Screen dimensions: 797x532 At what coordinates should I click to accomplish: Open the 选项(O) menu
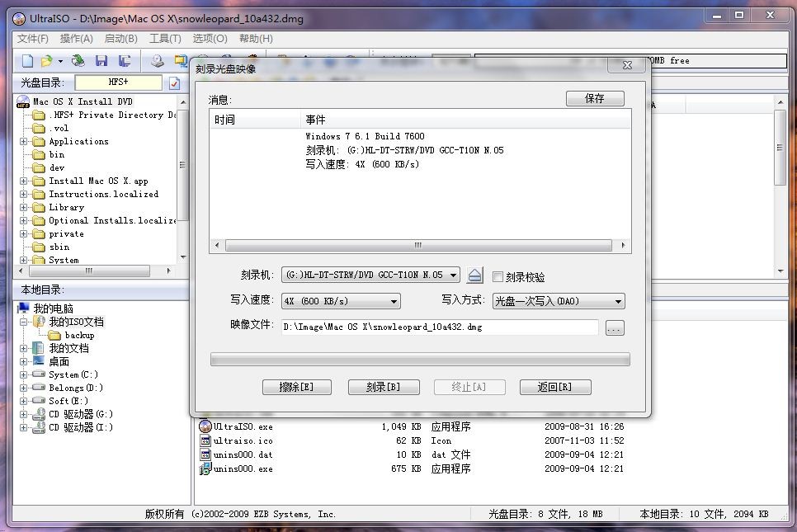(x=210, y=39)
